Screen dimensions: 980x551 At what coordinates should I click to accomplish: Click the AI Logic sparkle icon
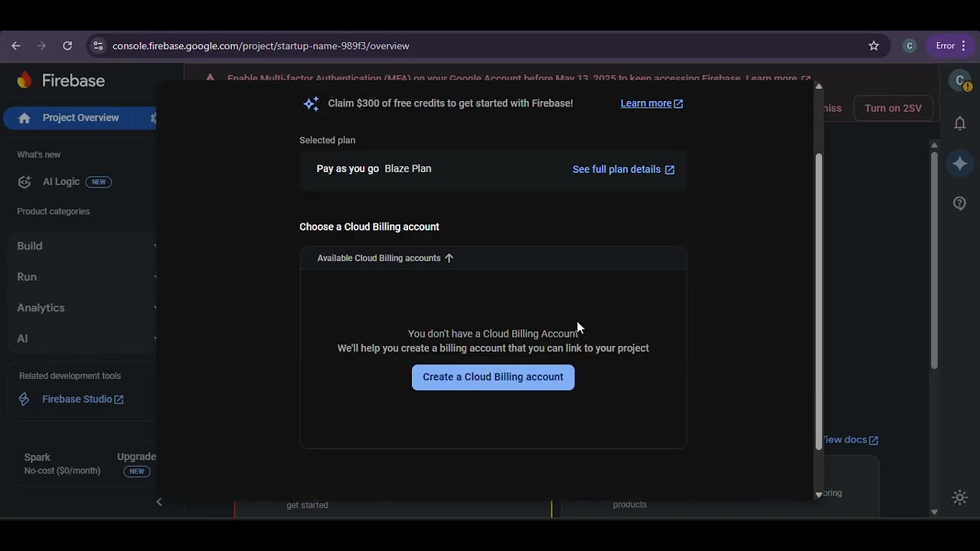click(x=24, y=181)
